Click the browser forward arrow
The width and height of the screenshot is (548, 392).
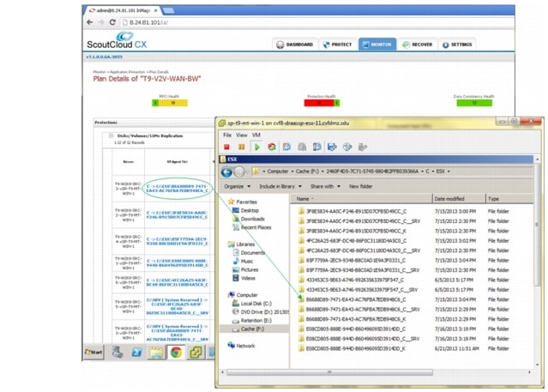101,22
